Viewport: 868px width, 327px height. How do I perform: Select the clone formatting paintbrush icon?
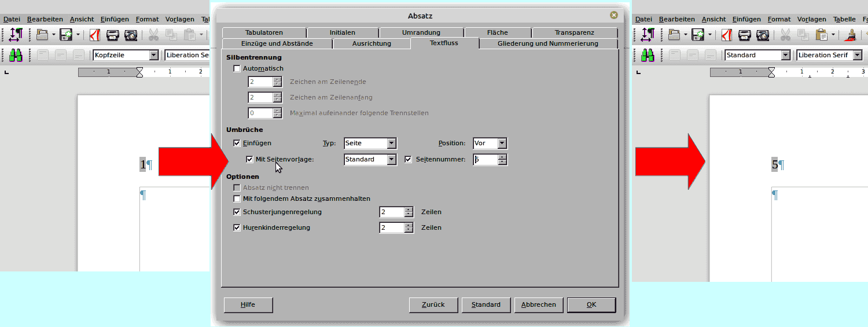pyautogui.click(x=851, y=35)
